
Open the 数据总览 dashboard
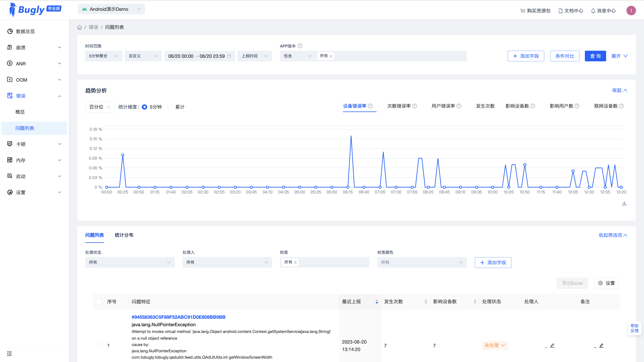point(25,31)
